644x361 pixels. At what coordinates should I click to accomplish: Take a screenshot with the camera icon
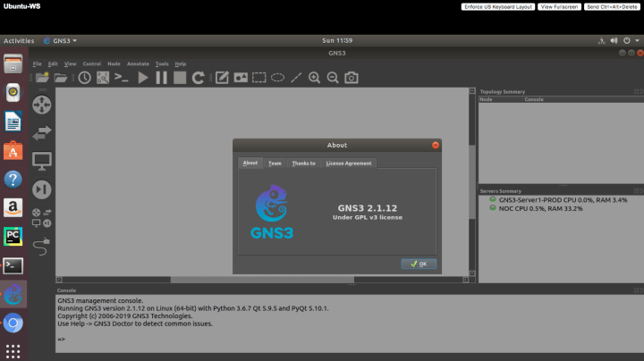[x=352, y=78]
